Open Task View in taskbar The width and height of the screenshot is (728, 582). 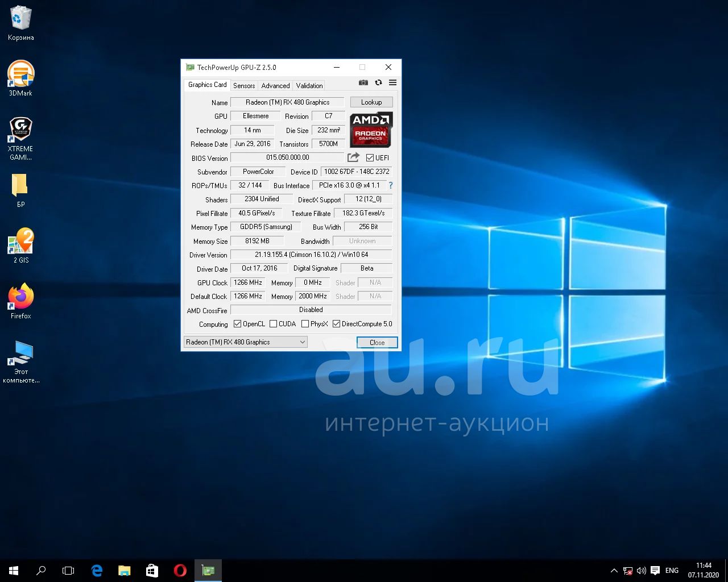[68, 570]
